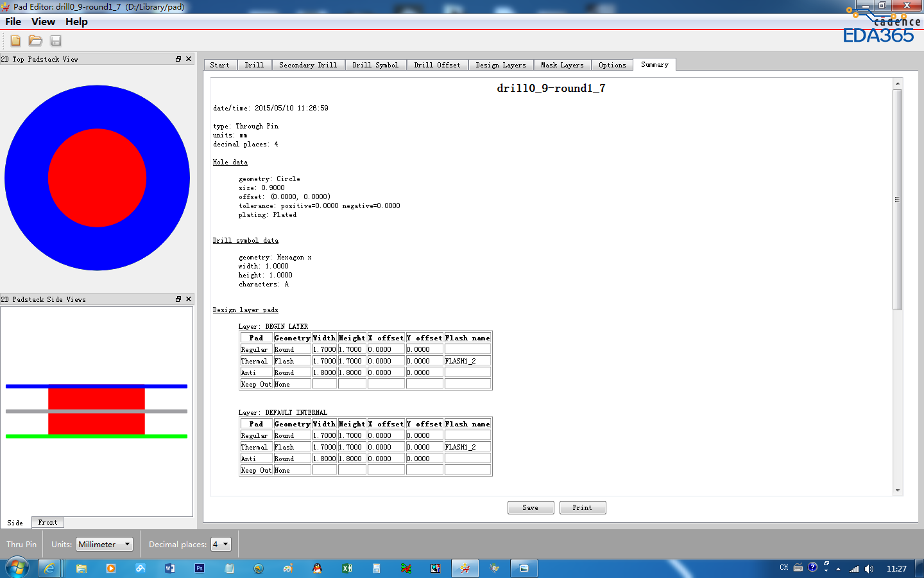Click the "Thru Pin" status label
Image resolution: width=924 pixels, height=578 pixels.
point(21,544)
